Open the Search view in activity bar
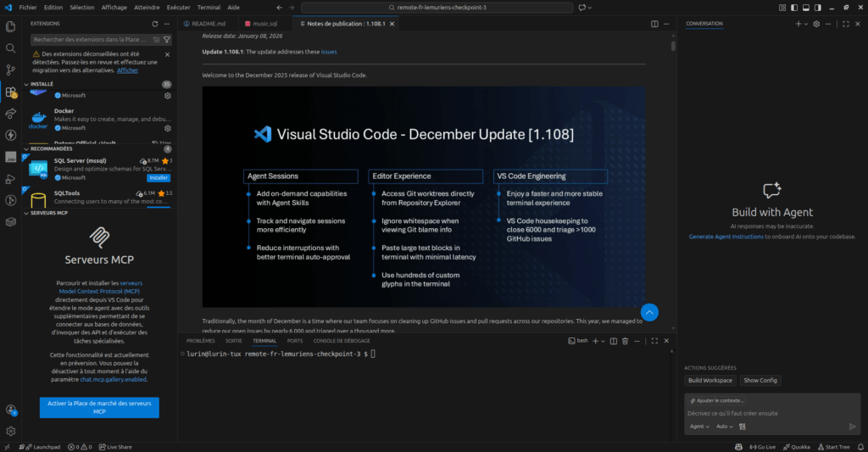The height and width of the screenshot is (452, 868). 10,48
